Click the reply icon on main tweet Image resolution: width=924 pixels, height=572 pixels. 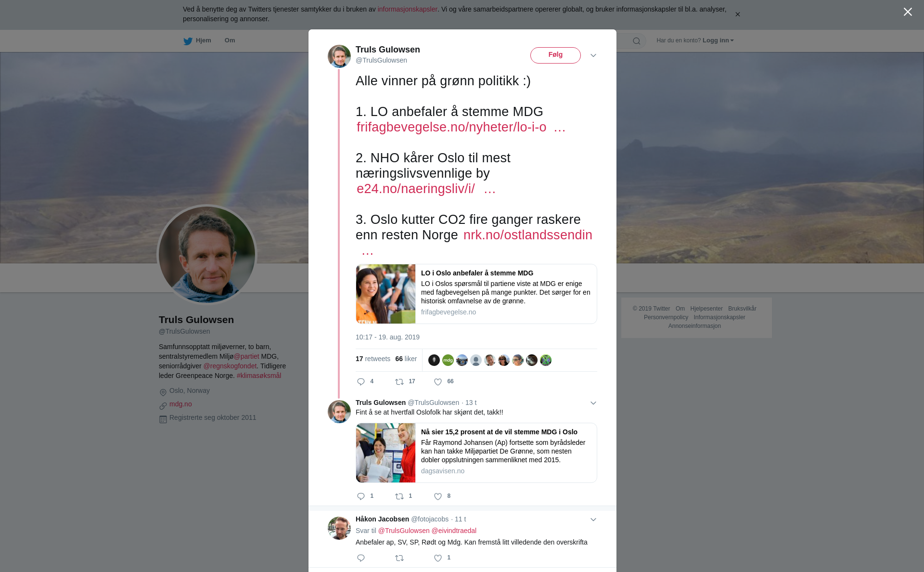(x=361, y=382)
